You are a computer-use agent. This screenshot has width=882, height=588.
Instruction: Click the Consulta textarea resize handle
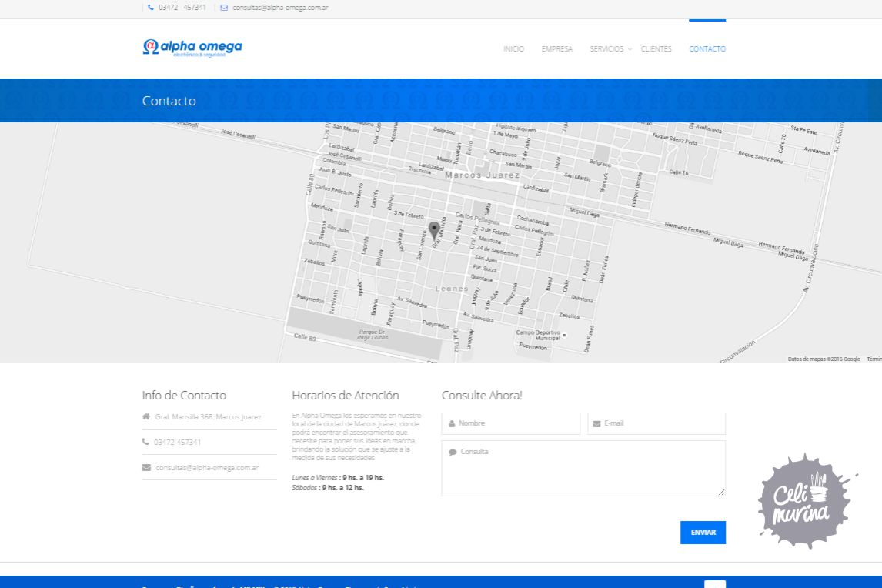721,492
